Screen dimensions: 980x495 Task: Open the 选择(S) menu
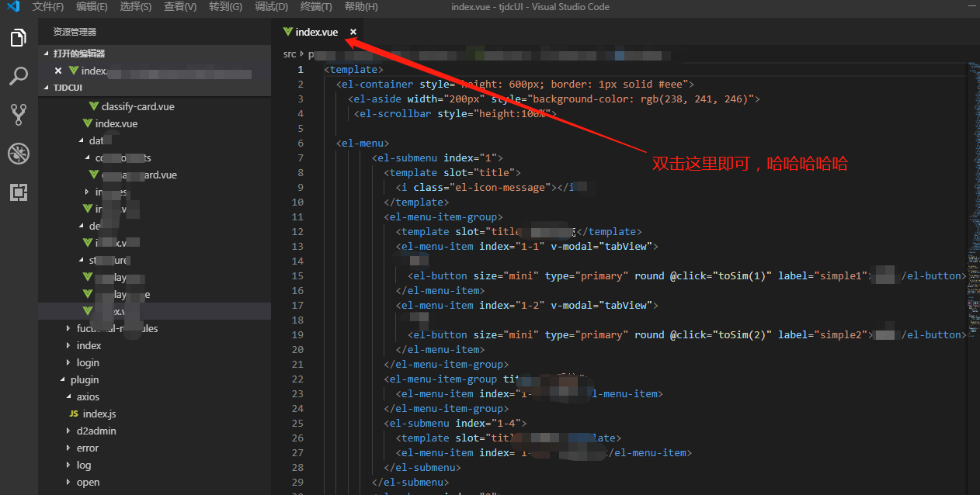click(136, 7)
